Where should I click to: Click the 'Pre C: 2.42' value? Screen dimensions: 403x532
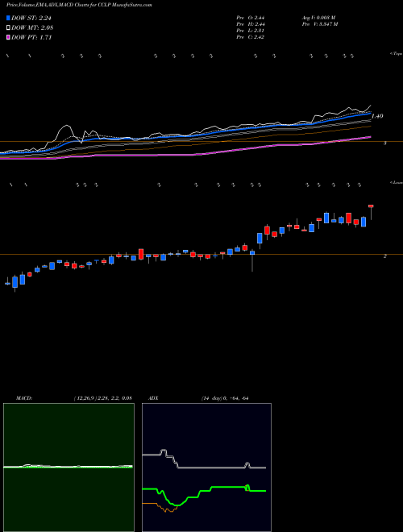[x=251, y=37]
